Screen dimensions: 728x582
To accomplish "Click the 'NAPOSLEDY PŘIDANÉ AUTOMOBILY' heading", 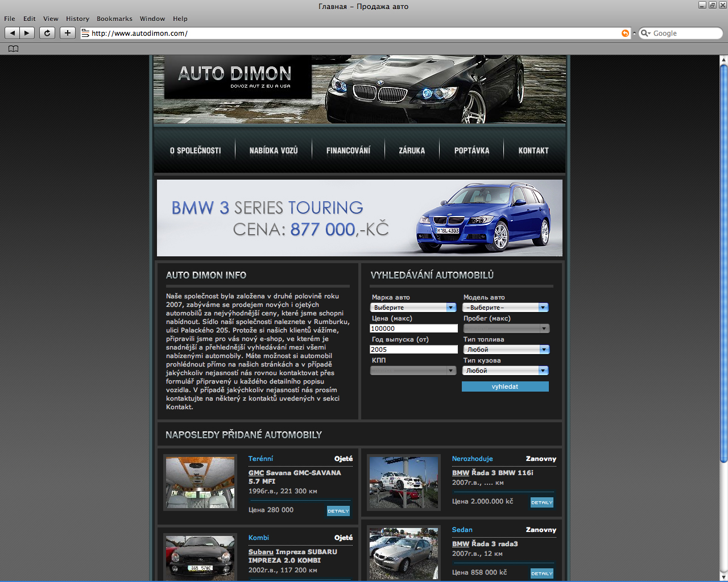I will click(244, 435).
